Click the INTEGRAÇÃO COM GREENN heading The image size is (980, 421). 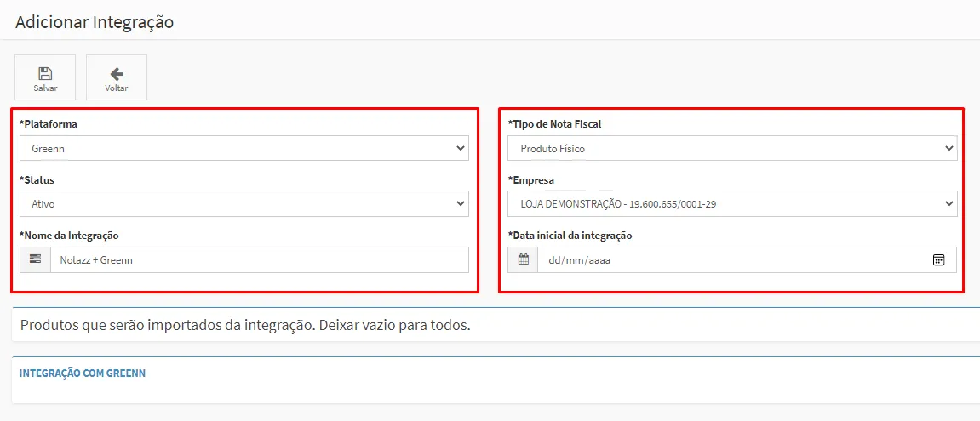[x=83, y=373]
